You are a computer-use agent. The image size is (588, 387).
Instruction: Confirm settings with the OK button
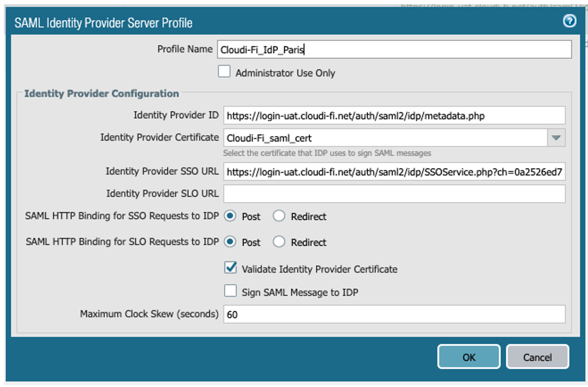(x=468, y=357)
